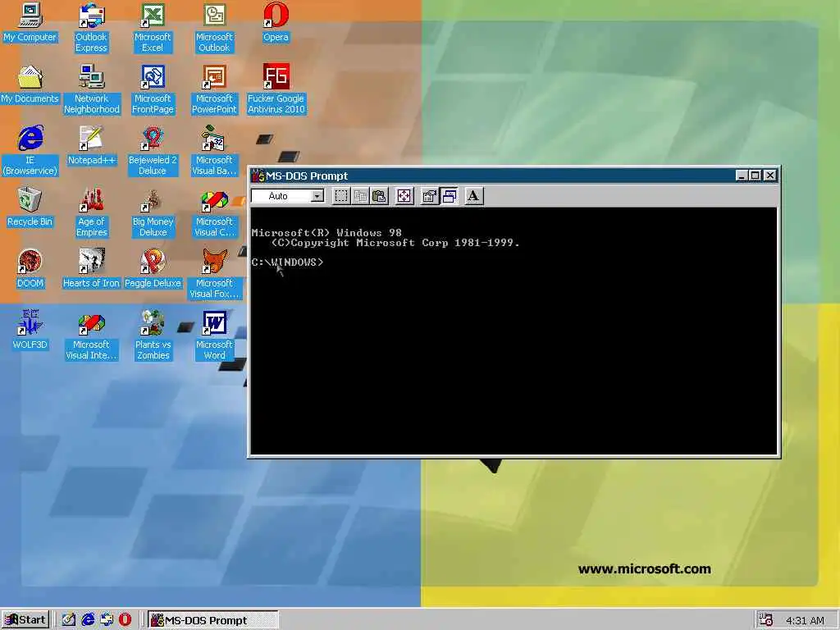Switch MS-DOS Prompt to full screen mode
The height and width of the screenshot is (630, 840).
click(x=404, y=196)
